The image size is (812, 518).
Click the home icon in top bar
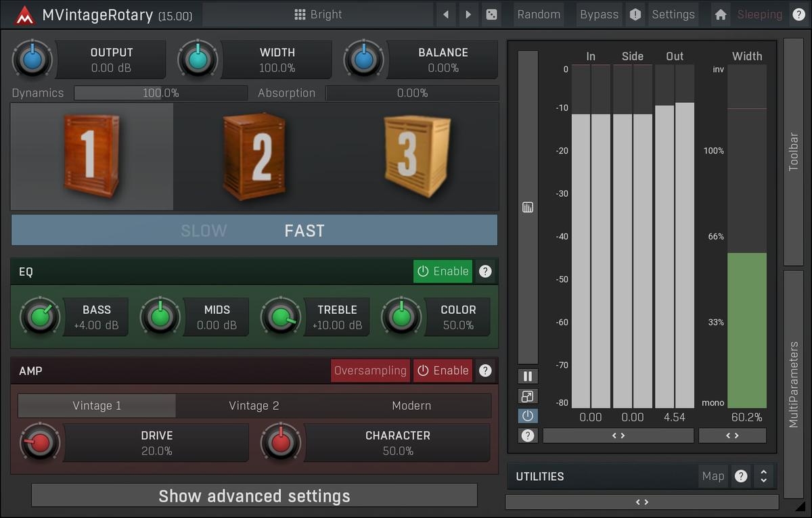click(721, 14)
